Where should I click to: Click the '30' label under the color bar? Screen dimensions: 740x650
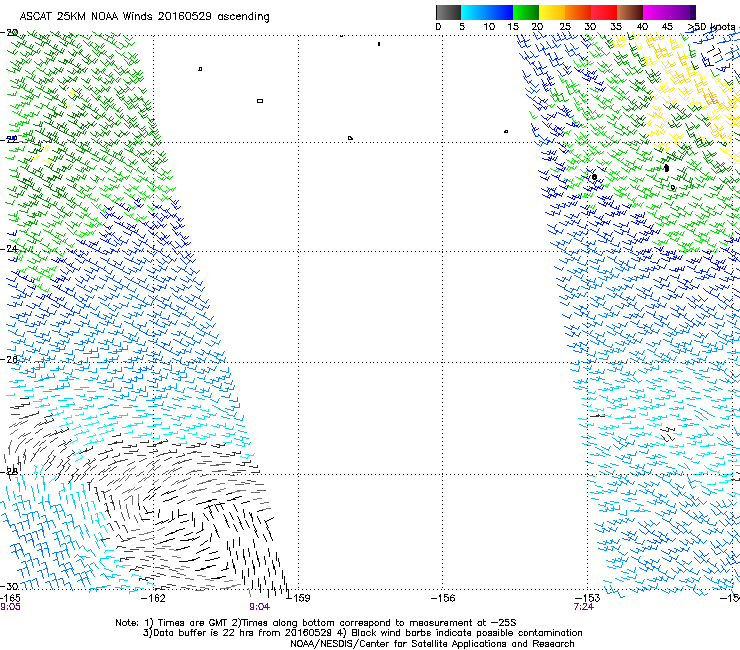coord(590,27)
